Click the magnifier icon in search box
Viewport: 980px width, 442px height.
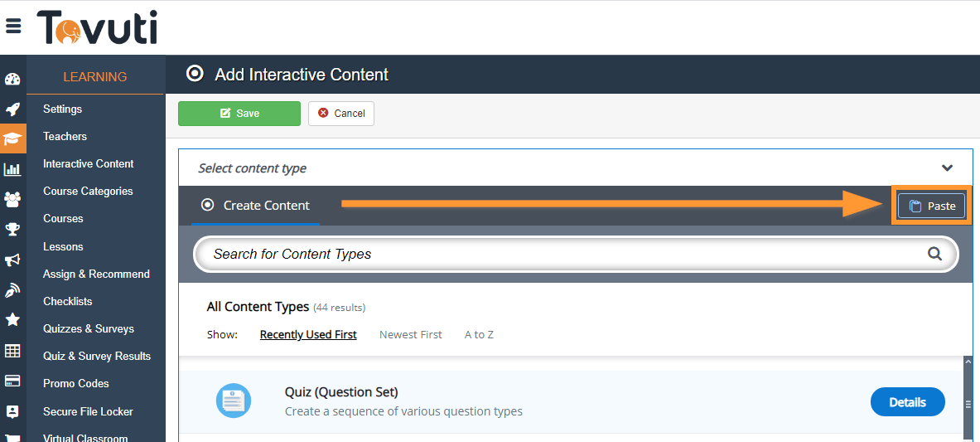tap(934, 255)
